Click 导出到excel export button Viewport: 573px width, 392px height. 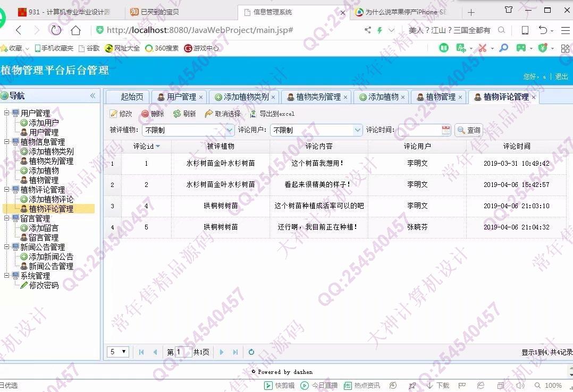[x=272, y=114]
